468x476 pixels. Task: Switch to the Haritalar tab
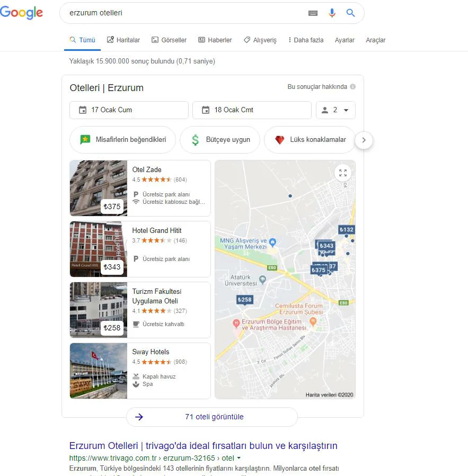(x=123, y=40)
